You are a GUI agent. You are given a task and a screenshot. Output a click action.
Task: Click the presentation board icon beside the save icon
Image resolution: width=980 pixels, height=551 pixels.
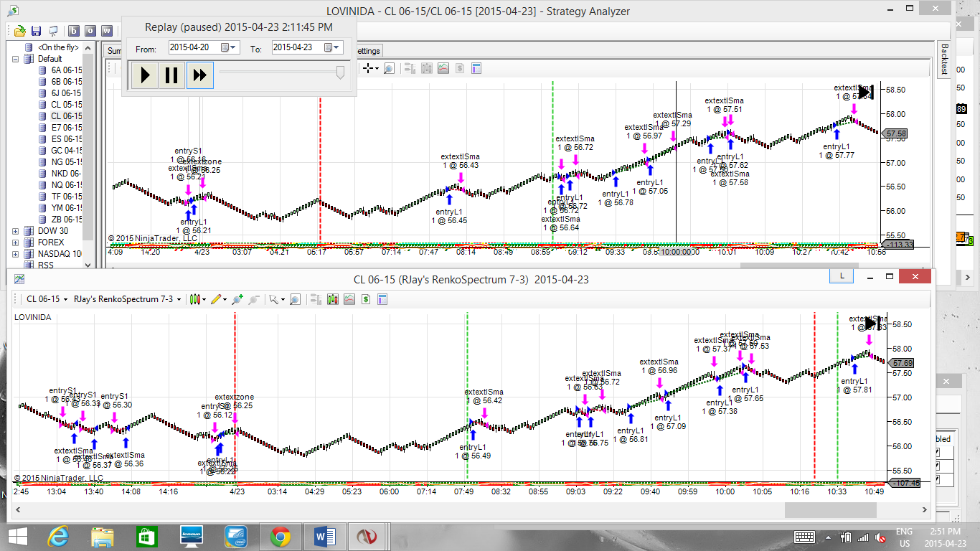(x=53, y=31)
